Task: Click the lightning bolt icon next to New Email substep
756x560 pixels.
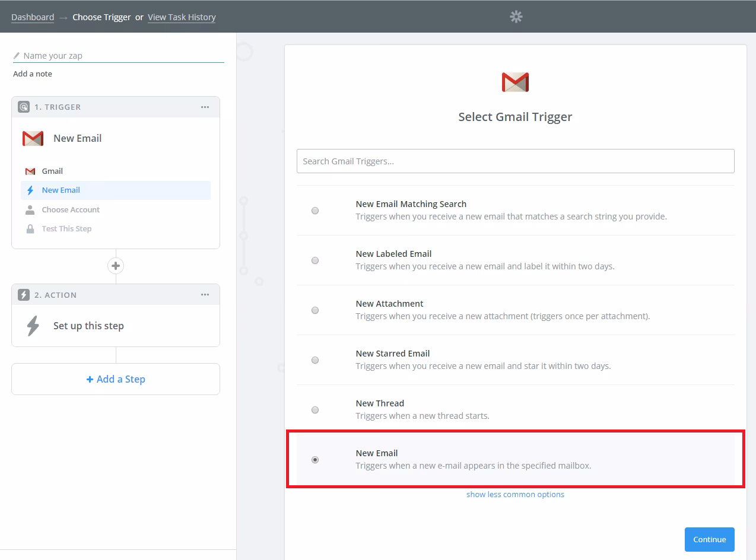Action: [30, 190]
